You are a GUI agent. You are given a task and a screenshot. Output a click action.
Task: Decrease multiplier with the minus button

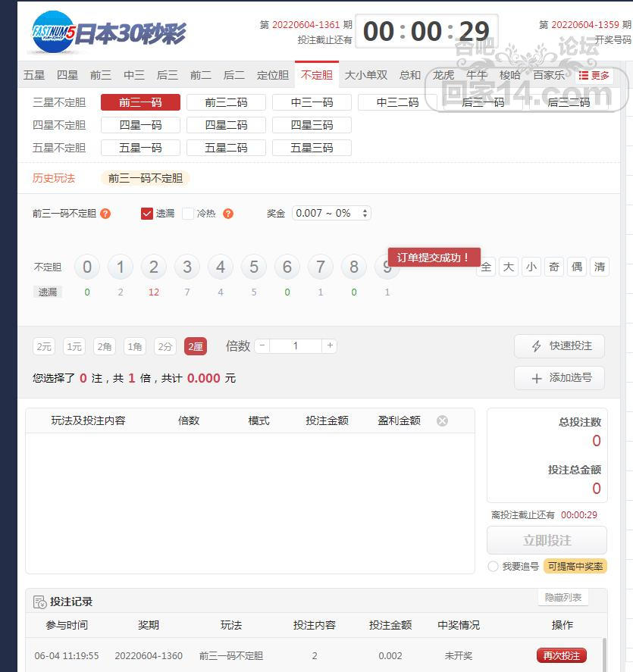tap(262, 345)
